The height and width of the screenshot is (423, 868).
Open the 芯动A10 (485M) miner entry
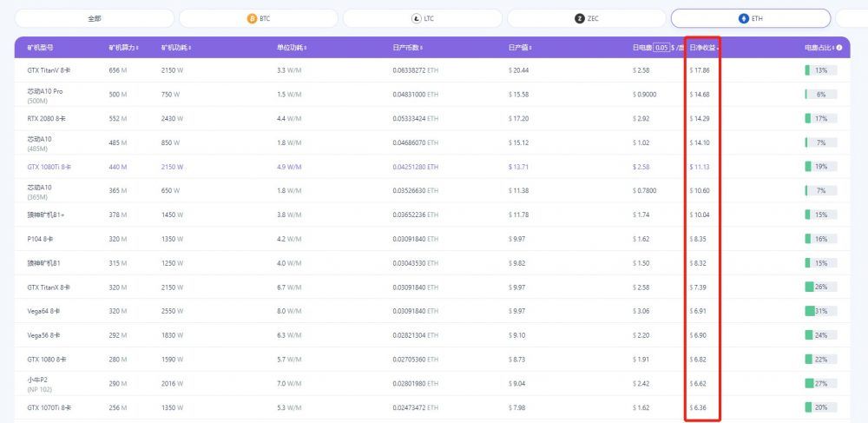pyautogui.click(x=39, y=143)
